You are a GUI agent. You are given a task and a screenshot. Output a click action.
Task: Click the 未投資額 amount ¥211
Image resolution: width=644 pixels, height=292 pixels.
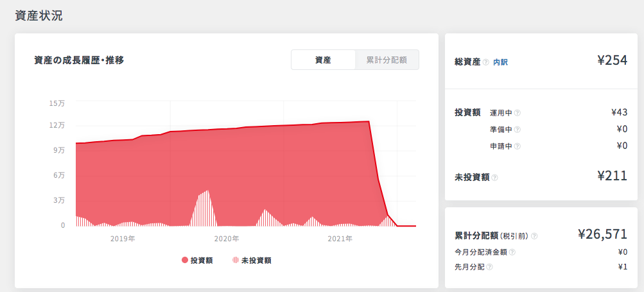613,176
